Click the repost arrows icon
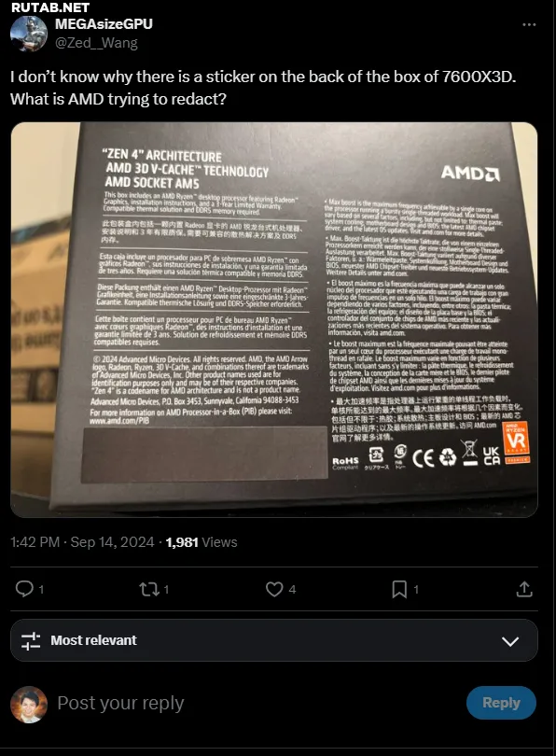Image resolution: width=556 pixels, height=756 pixels. pyautogui.click(x=148, y=589)
